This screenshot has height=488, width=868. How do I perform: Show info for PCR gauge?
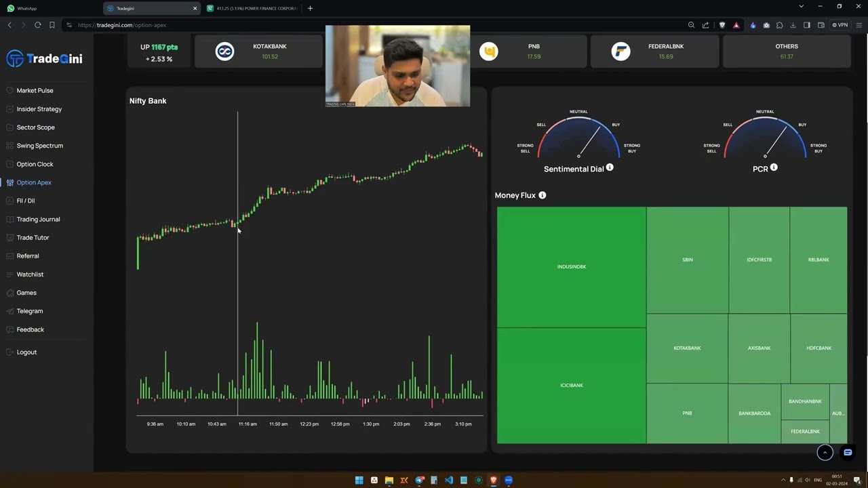[x=774, y=167]
